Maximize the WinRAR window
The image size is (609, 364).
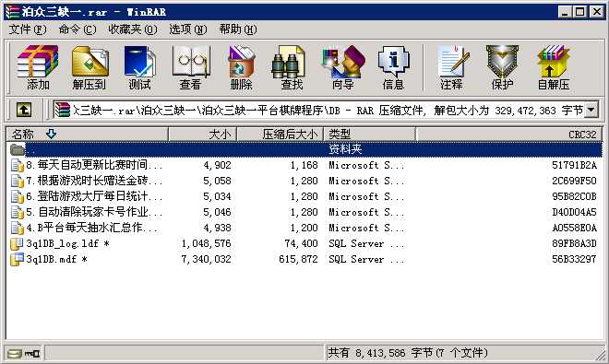coord(579,12)
